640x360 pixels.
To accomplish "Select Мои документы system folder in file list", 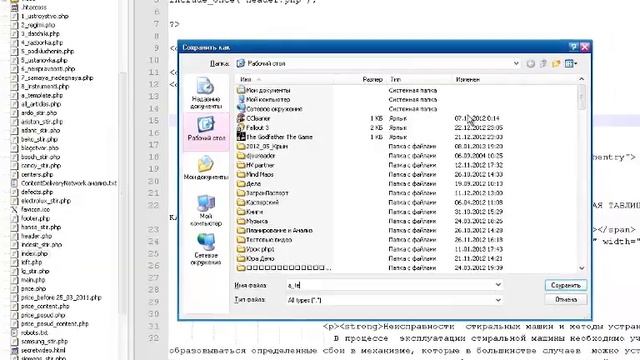I will (x=264, y=90).
